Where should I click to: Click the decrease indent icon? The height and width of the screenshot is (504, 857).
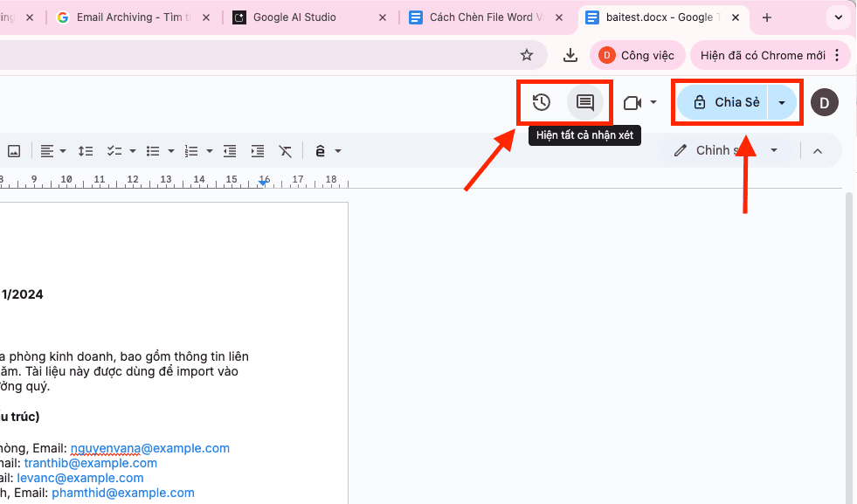[x=230, y=151]
